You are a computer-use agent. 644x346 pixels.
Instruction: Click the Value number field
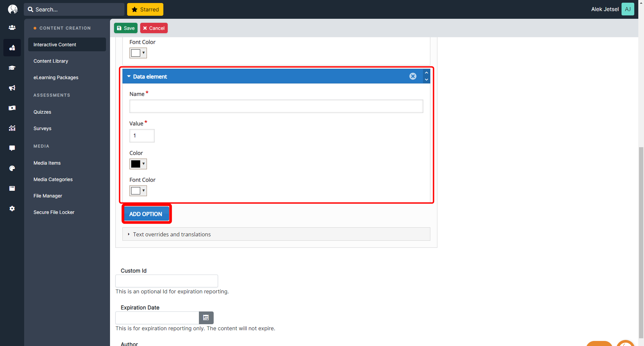[142, 136]
